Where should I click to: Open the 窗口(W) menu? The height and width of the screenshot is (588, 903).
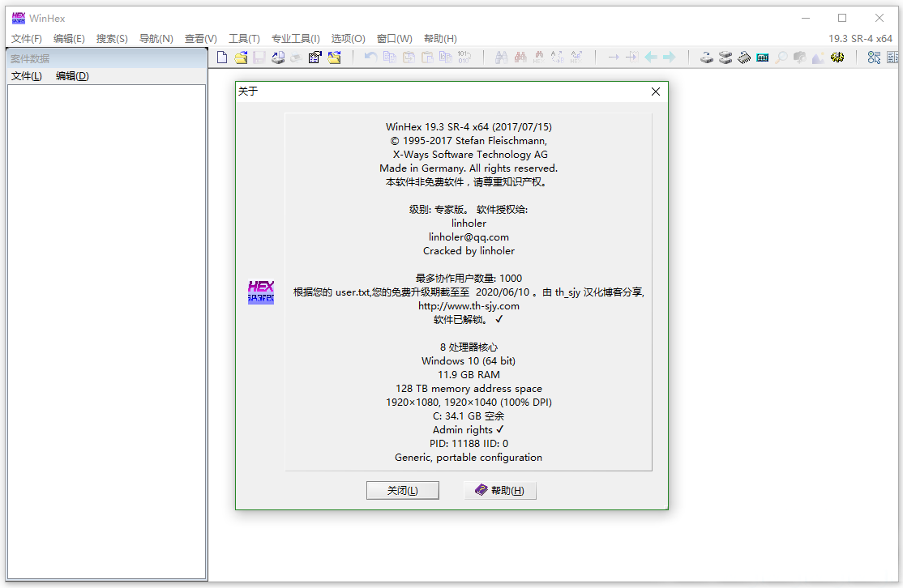click(395, 39)
